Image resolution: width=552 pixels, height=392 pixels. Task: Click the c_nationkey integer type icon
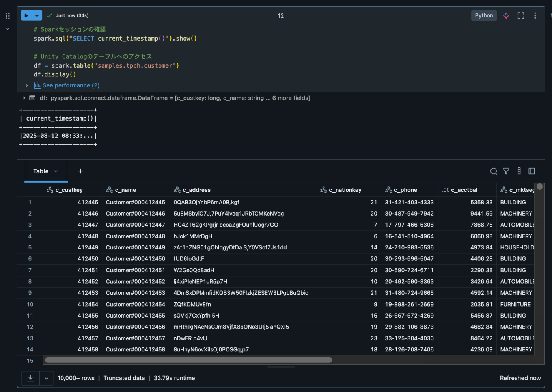tap(323, 190)
